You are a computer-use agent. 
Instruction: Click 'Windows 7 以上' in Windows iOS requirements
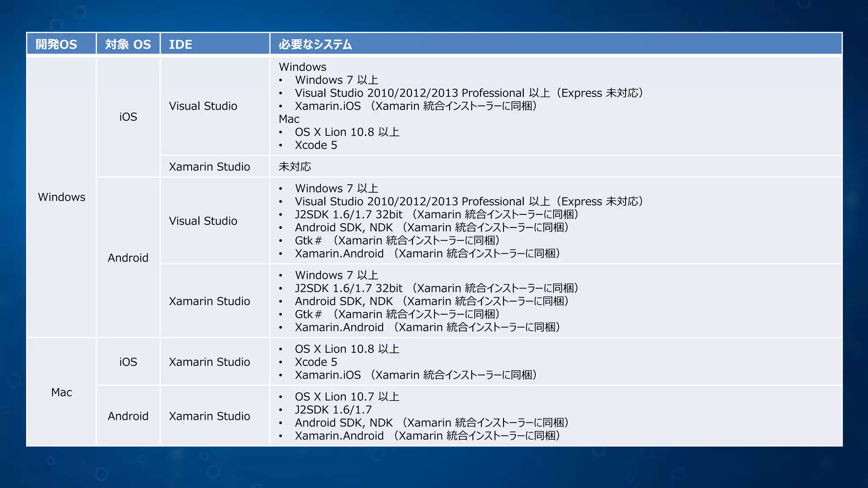(x=337, y=80)
